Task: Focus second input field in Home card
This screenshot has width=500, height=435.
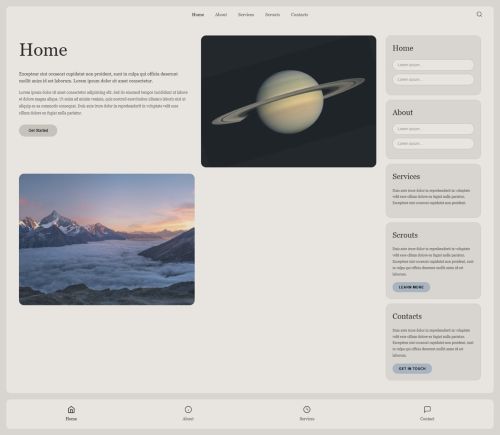Action: (x=433, y=79)
